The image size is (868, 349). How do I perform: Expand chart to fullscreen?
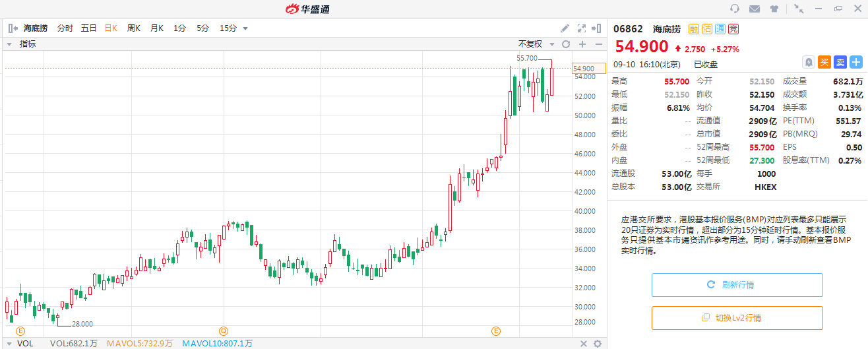[x=581, y=28]
